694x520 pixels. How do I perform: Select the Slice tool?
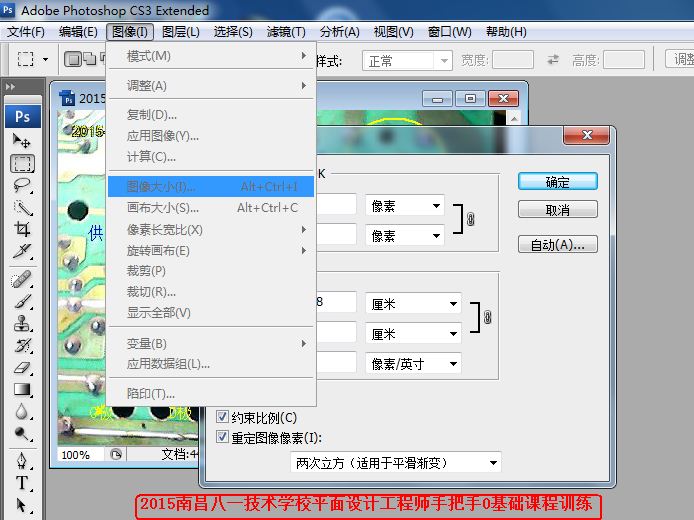[22, 251]
